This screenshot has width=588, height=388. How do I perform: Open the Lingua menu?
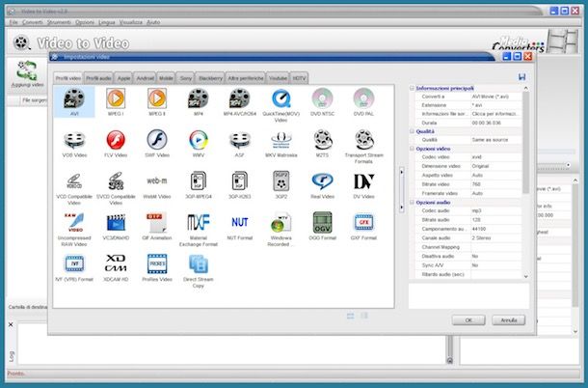click(x=106, y=22)
